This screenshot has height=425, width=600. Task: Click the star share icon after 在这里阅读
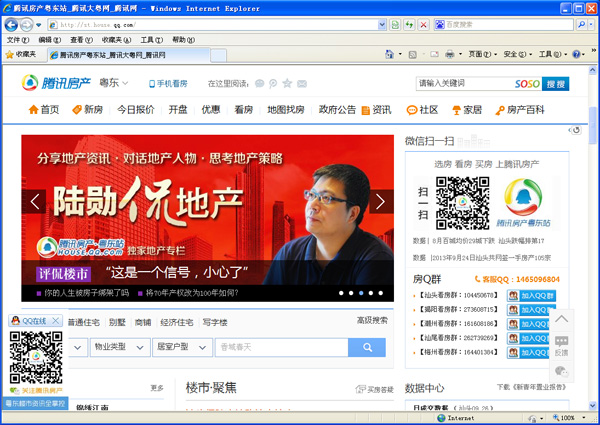[287, 83]
